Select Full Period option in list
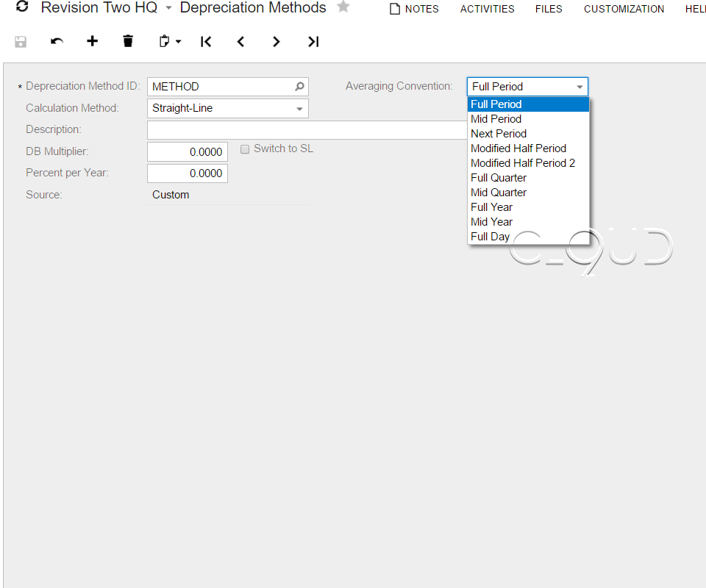 tap(528, 104)
